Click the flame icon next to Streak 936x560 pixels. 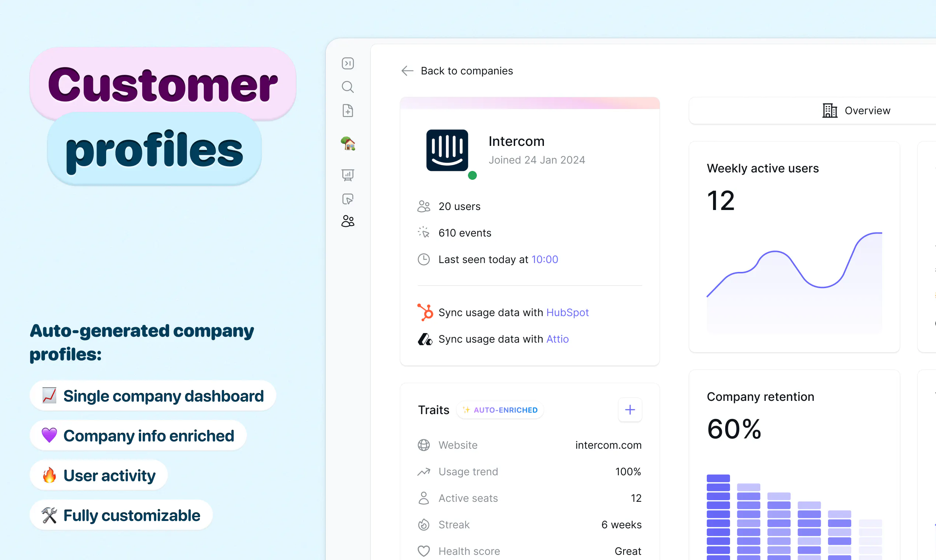pyautogui.click(x=424, y=525)
